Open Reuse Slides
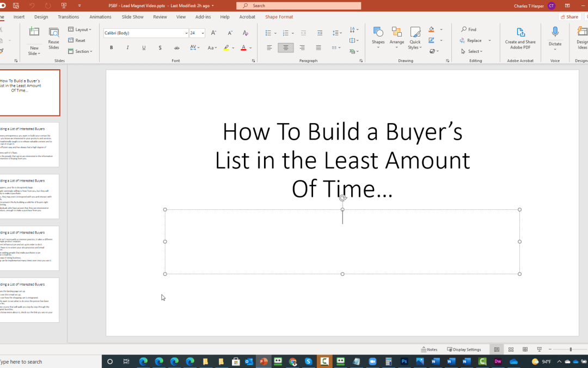 point(53,38)
